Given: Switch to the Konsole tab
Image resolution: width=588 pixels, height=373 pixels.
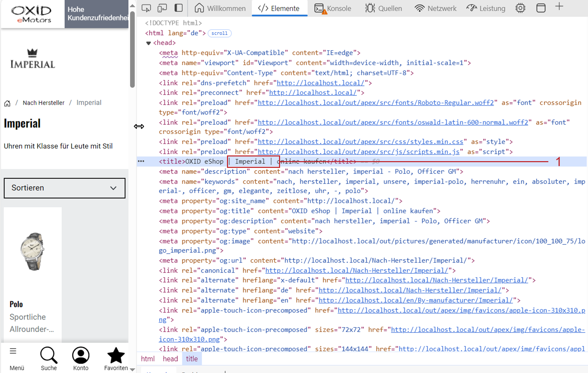Looking at the screenshot, I should pyautogui.click(x=333, y=8).
